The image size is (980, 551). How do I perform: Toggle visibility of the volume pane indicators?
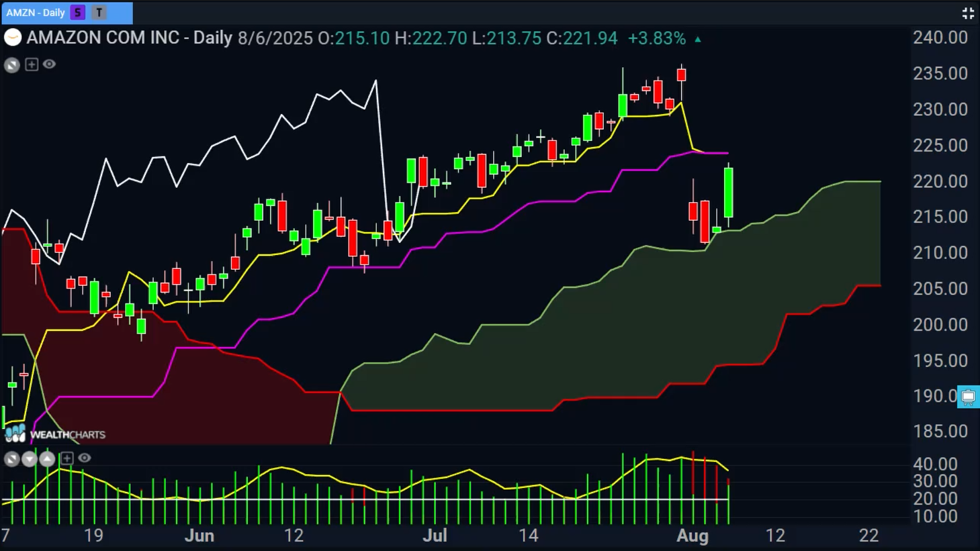[84, 458]
